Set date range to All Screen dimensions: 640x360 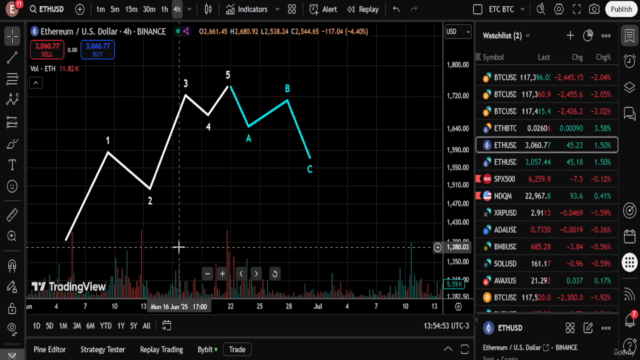click(x=147, y=326)
